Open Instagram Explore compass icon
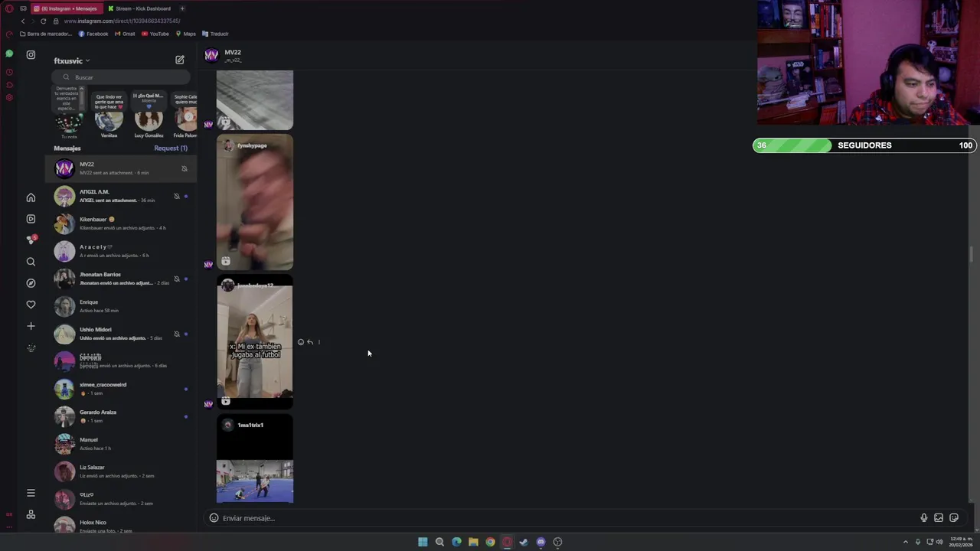 pos(31,283)
